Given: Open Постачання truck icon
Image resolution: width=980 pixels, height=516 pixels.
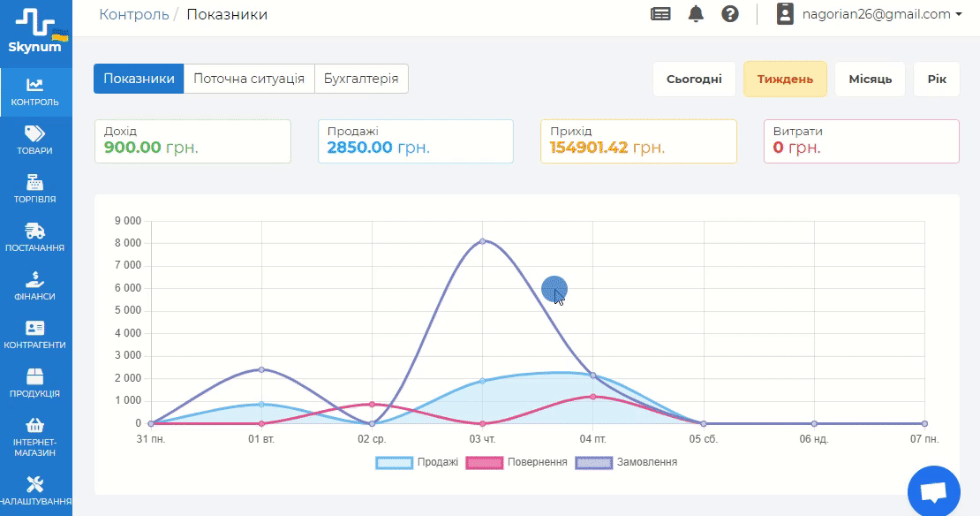Looking at the screenshot, I should 35,231.
